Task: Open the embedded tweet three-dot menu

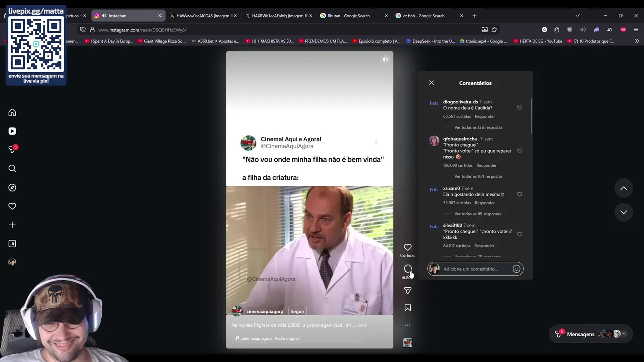Action: [376, 142]
